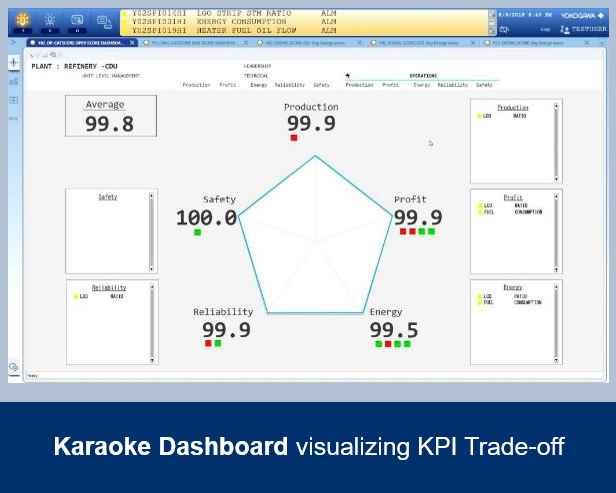This screenshot has height=493, width=616.
Task: Click the top sidebar overview icon
Action: pyautogui.click(x=14, y=62)
